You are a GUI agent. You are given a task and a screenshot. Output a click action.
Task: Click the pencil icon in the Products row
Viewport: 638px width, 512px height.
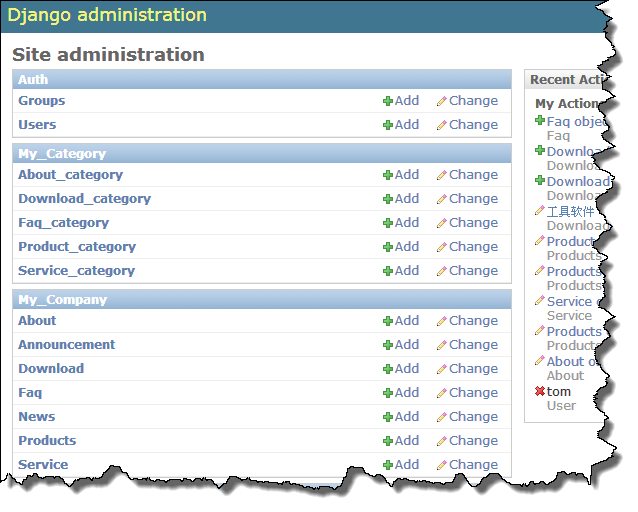[x=441, y=441]
